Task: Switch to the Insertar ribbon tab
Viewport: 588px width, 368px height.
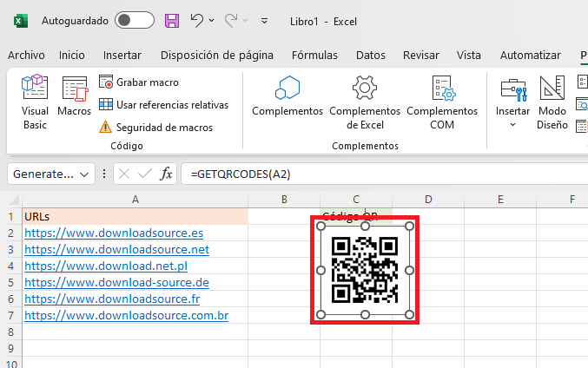Action: click(x=122, y=55)
